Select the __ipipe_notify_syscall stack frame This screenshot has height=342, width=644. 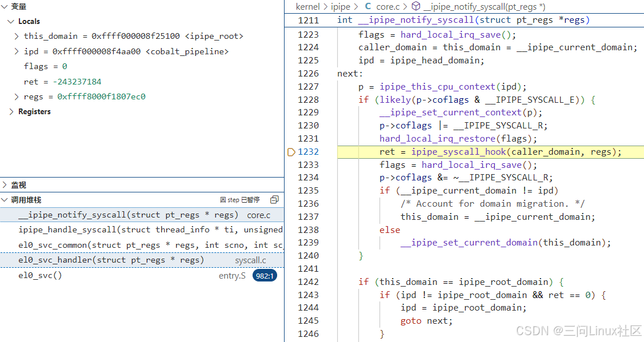tap(142, 215)
